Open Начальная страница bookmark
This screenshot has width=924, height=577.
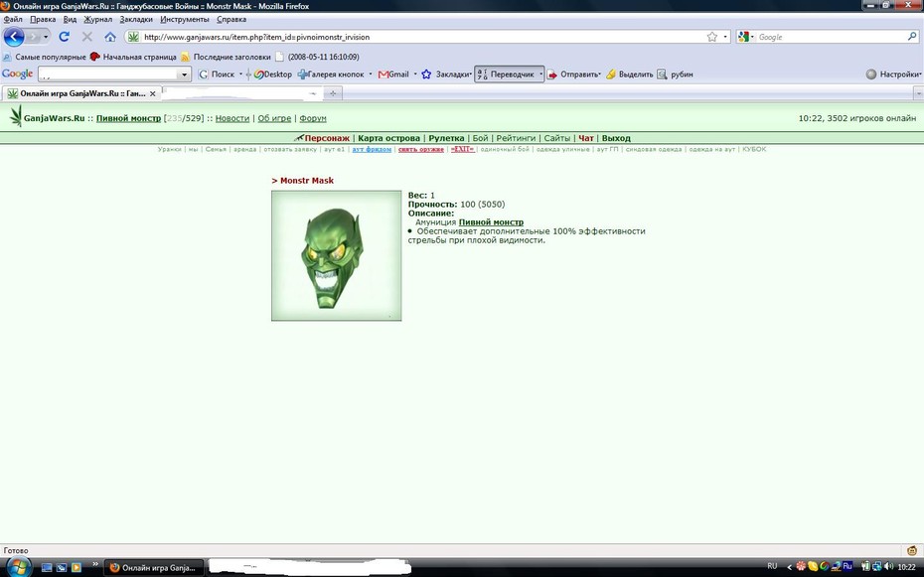133,58
